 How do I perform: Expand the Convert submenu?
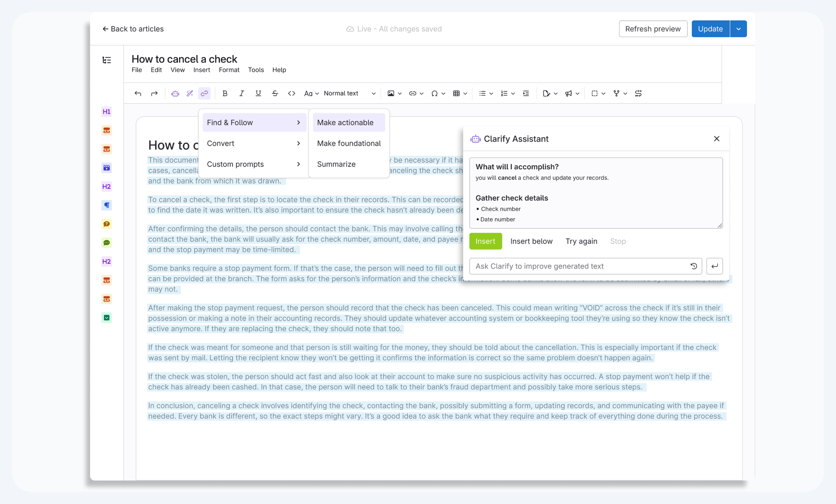click(x=254, y=144)
